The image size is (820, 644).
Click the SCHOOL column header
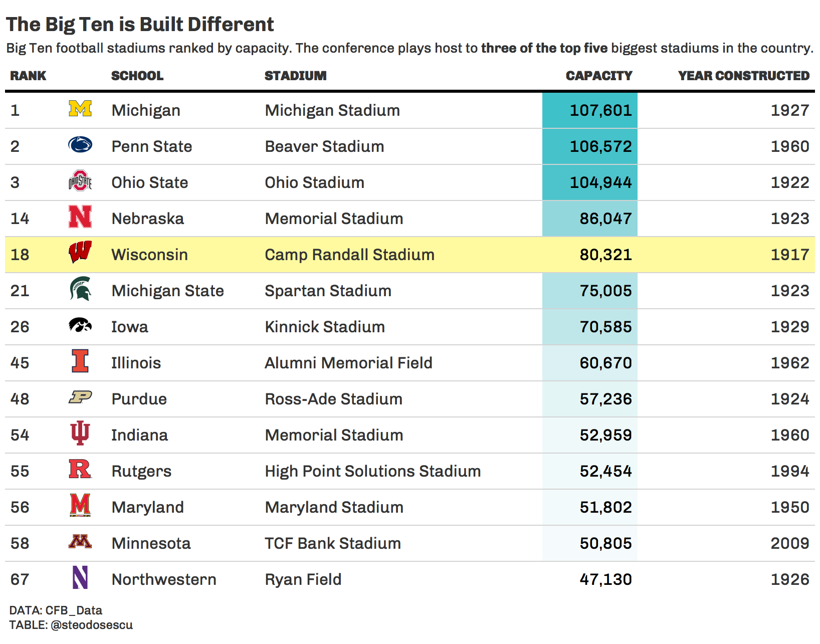click(137, 76)
